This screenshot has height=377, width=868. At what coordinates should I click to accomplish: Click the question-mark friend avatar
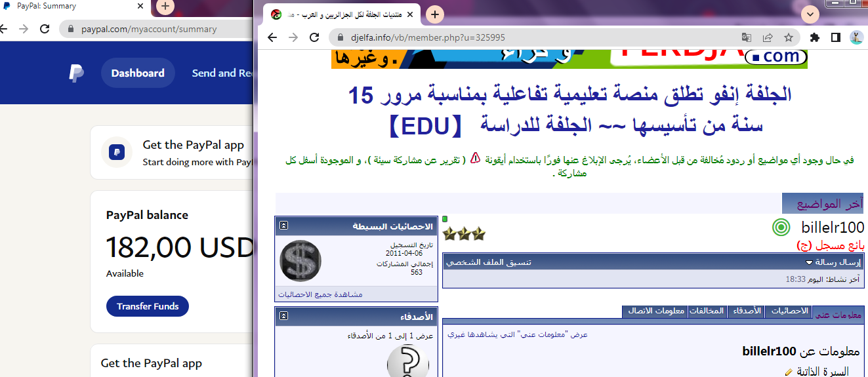click(408, 361)
